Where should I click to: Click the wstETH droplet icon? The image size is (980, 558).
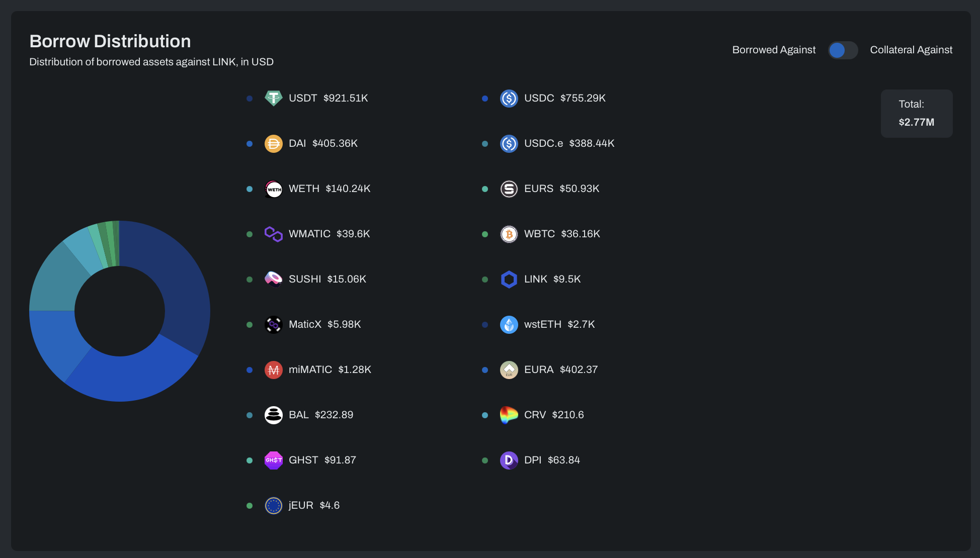point(509,325)
